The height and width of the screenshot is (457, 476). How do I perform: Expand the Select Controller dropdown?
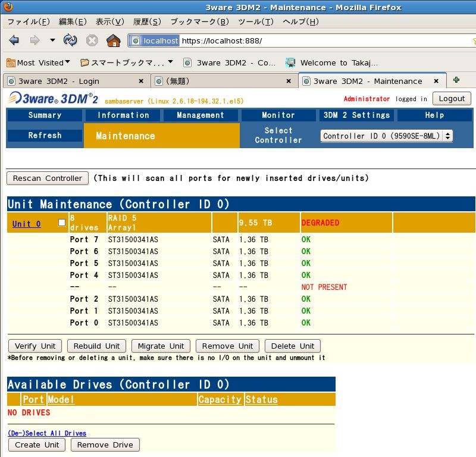[386, 136]
